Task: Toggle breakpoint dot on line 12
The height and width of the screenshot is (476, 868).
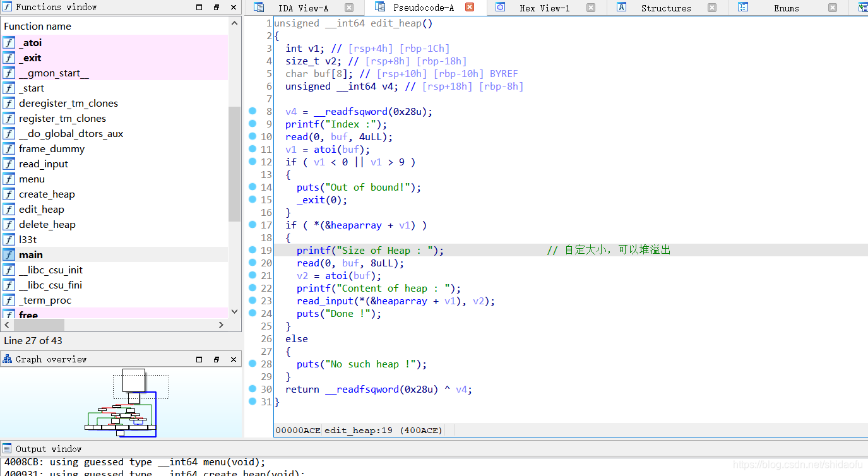Action: (253, 162)
